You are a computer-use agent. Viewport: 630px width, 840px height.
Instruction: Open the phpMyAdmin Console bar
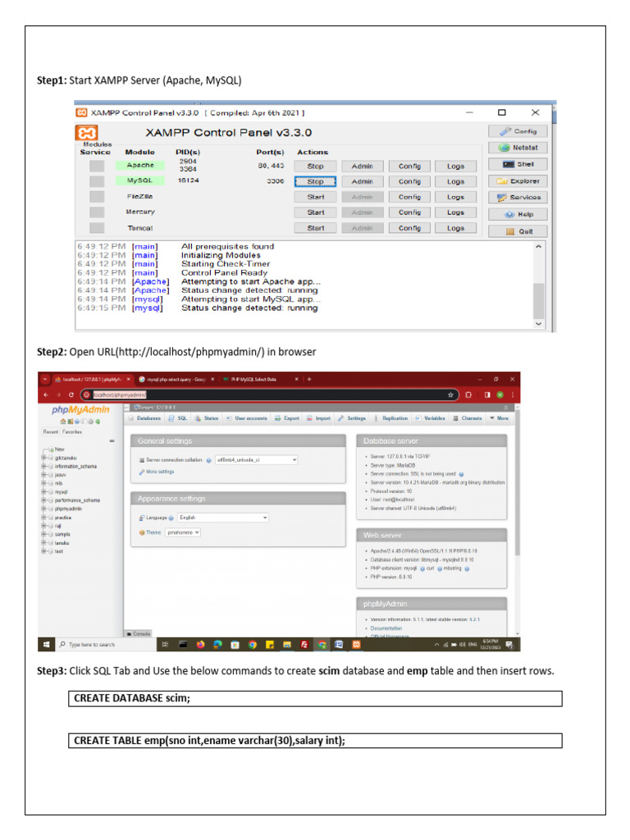click(x=138, y=633)
